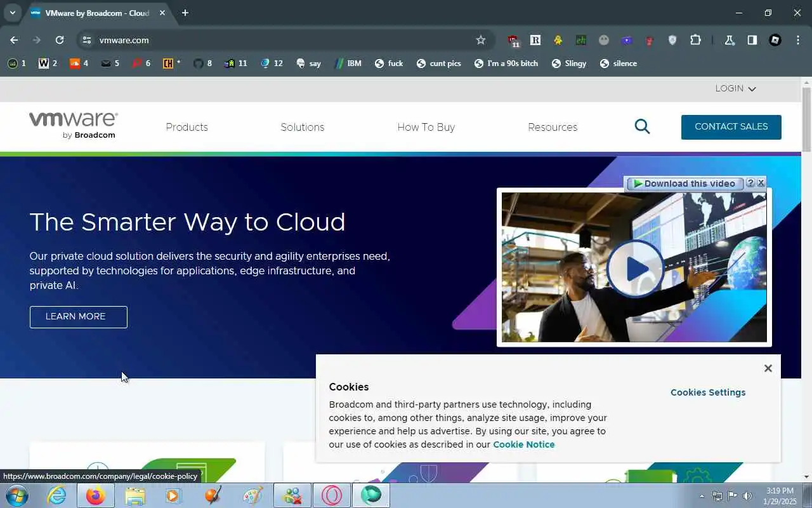Open a new browser tab
Screen dimensions: 812x508
pos(185,13)
